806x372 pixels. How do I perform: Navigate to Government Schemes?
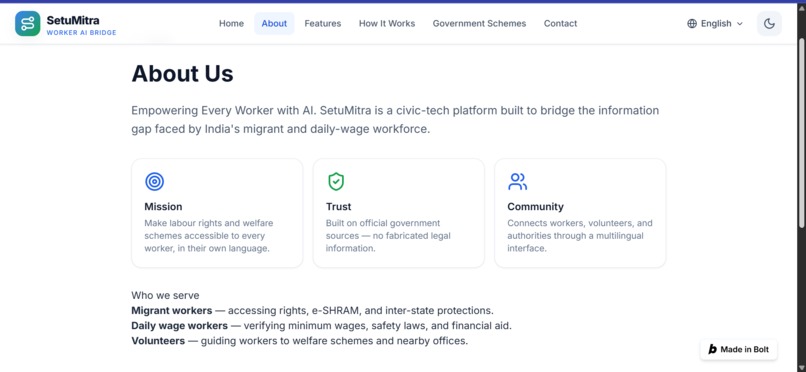coord(479,24)
